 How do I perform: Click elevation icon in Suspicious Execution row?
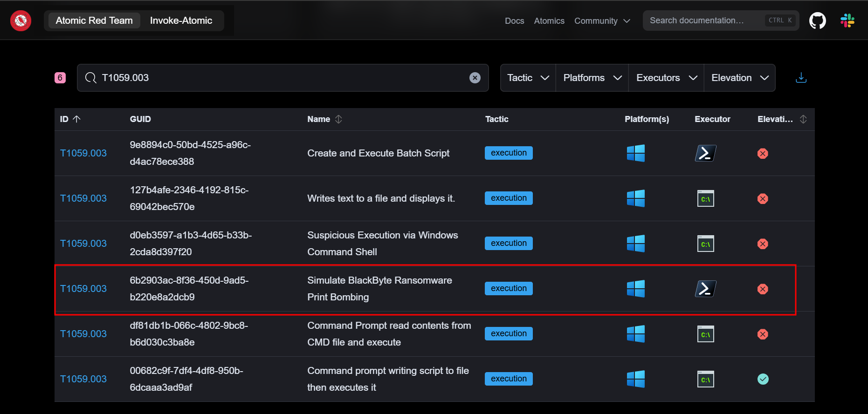tap(763, 244)
